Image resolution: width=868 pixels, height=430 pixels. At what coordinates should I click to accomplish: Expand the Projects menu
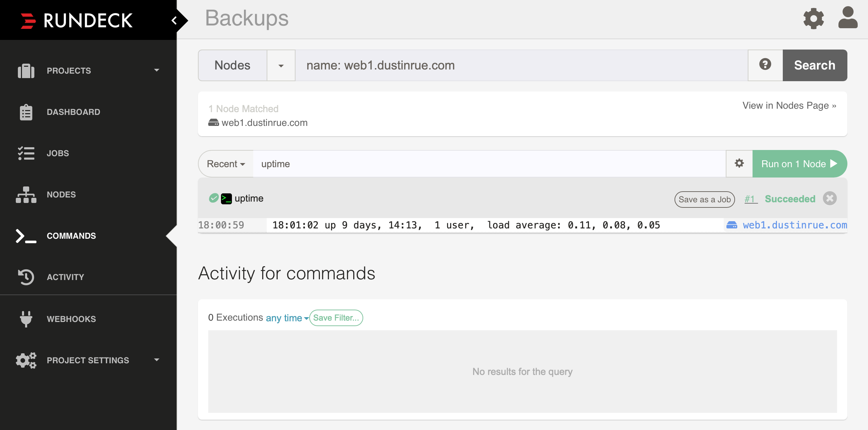pos(88,71)
